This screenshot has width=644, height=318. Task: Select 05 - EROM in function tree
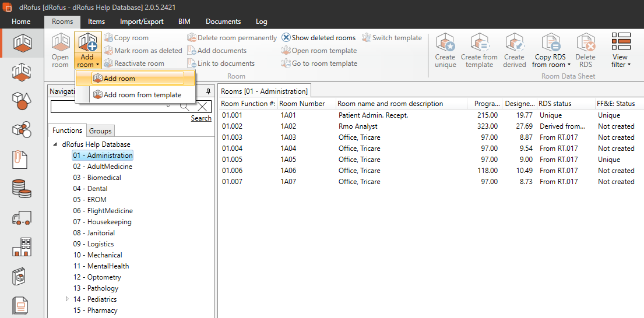90,200
